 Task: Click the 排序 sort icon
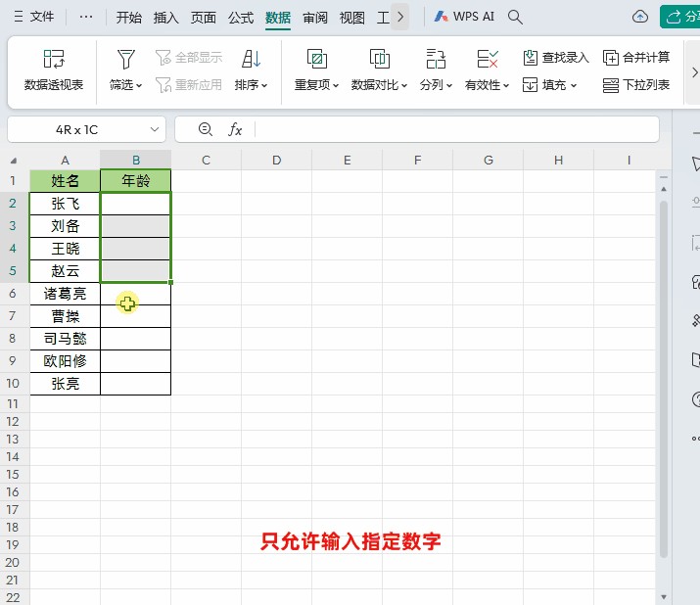pyautogui.click(x=251, y=59)
